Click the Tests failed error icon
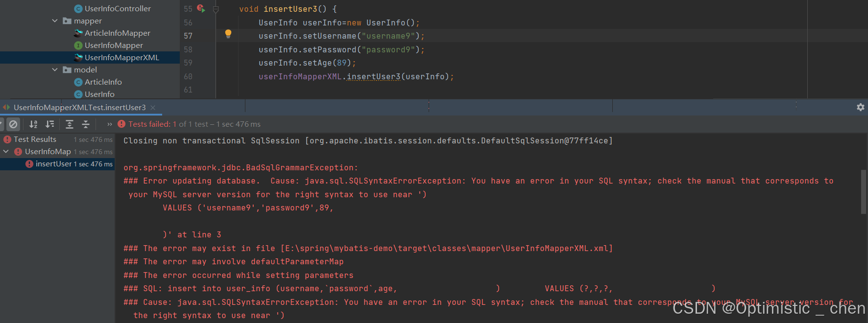The image size is (868, 323). (121, 124)
